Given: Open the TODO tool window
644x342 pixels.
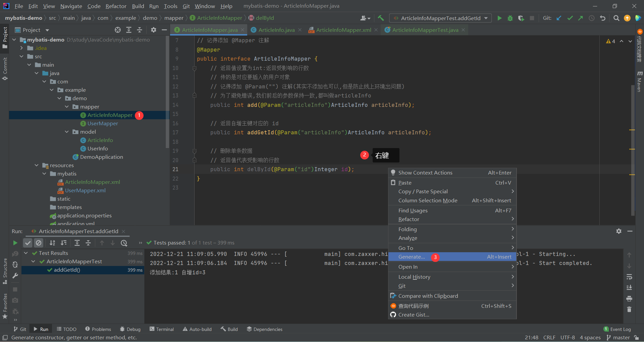Looking at the screenshot, I should coord(66,329).
